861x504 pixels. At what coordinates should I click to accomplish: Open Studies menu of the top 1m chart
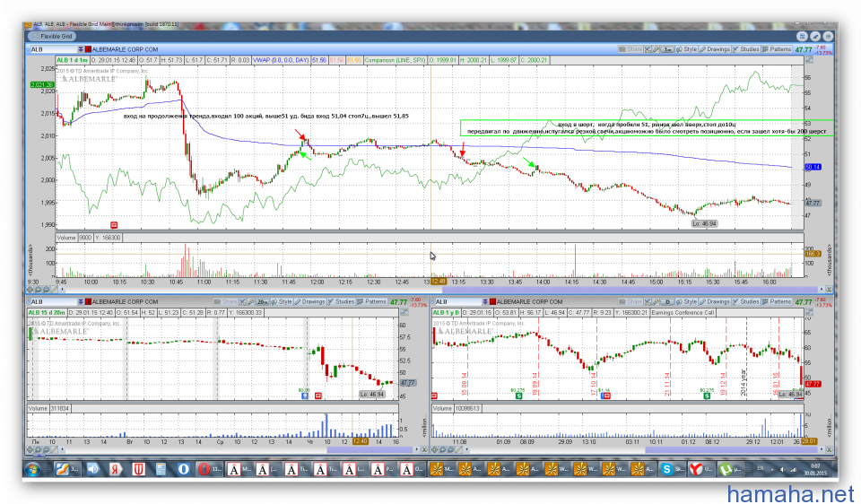click(x=745, y=49)
